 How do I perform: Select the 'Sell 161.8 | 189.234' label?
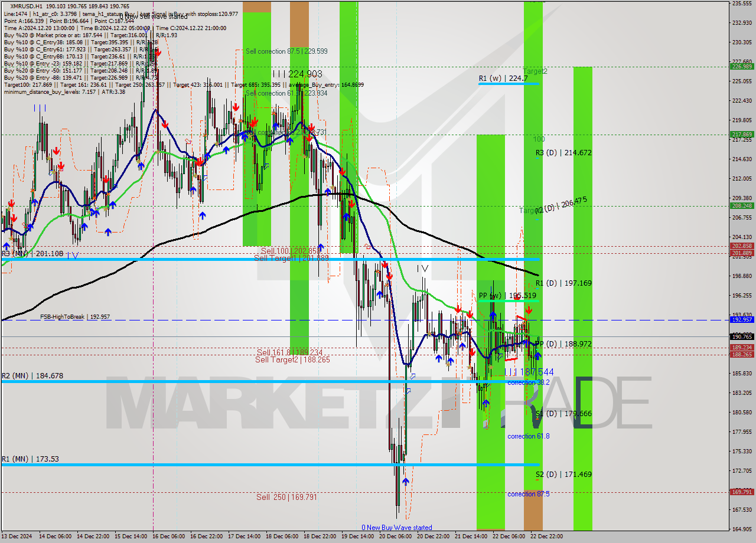click(289, 352)
